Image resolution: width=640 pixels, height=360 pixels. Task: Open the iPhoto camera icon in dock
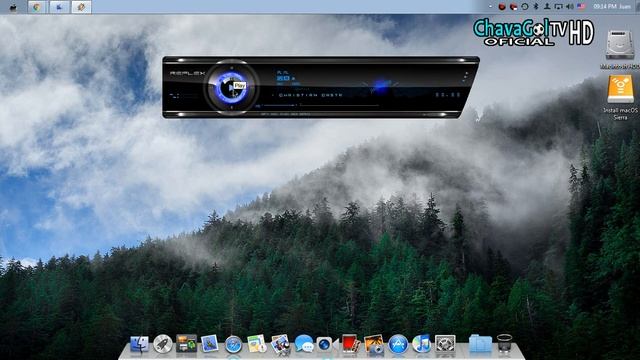click(374, 344)
